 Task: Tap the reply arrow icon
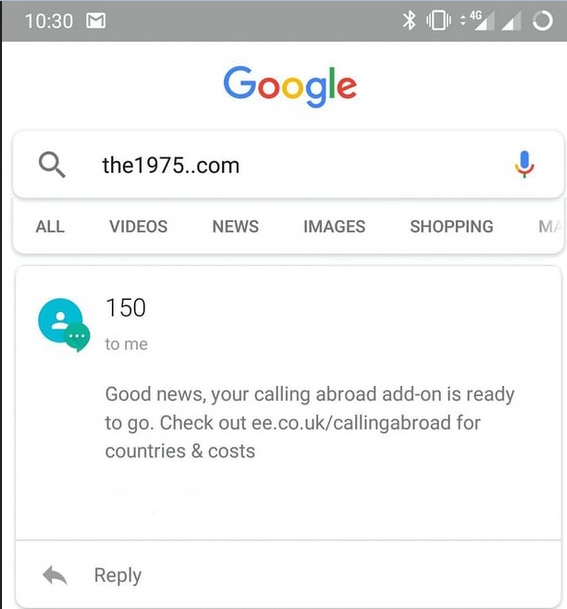(x=55, y=575)
